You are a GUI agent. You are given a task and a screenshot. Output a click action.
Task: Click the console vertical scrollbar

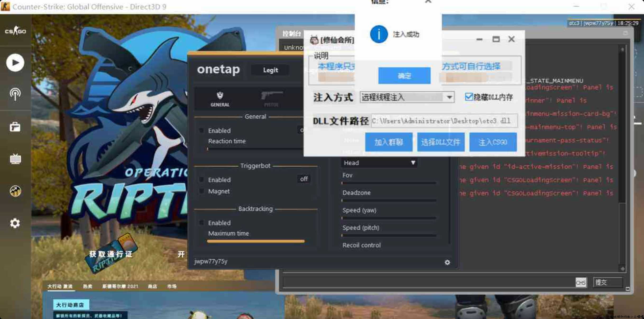point(623,159)
